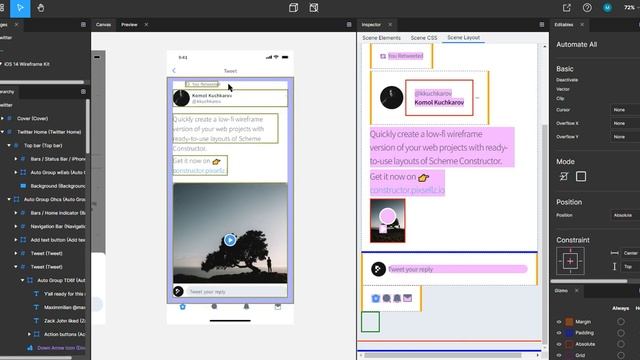The width and height of the screenshot is (640, 360).
Task: Click Automate All in Editables
Action: pyautogui.click(x=576, y=44)
